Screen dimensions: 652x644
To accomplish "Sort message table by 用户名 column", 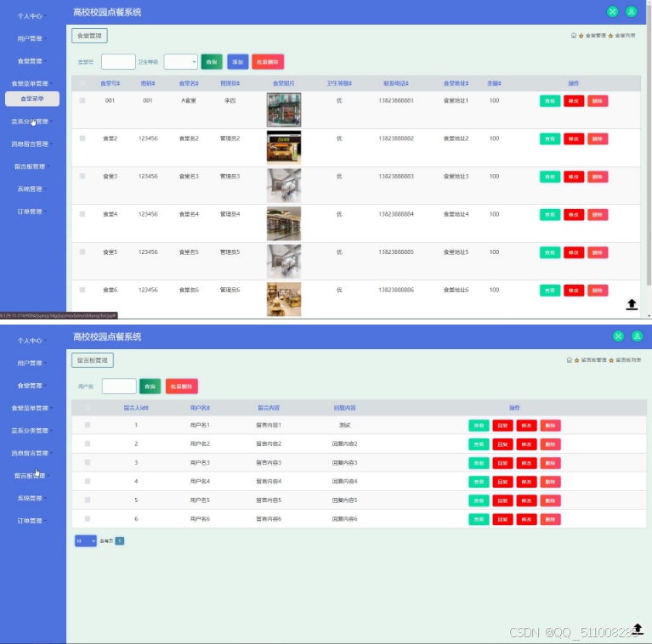I will tap(200, 408).
